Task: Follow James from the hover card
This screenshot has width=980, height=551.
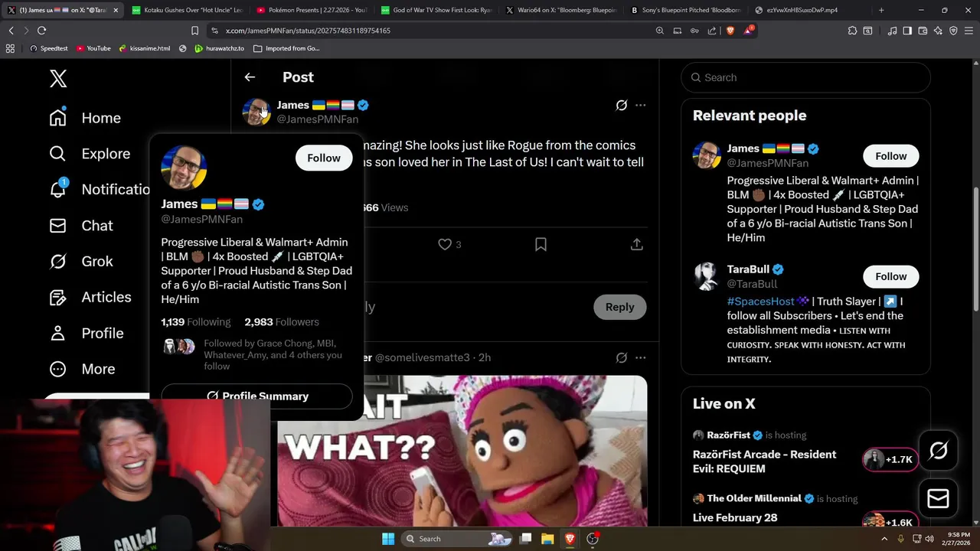Action: 324,158
